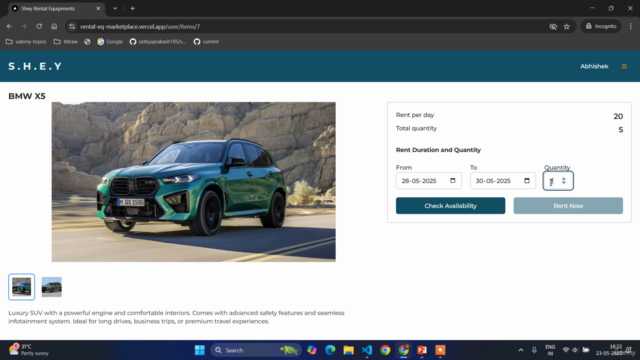This screenshot has width=640, height=360.
Task: Open the browser home button
Action: 54,26
